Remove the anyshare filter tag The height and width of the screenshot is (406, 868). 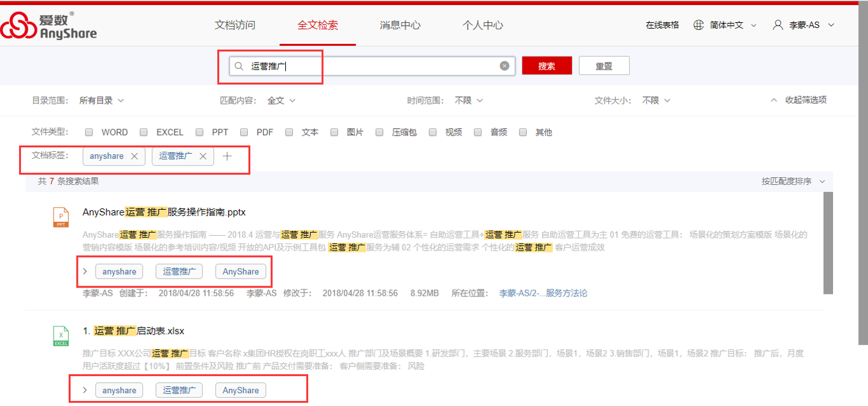[x=134, y=156]
